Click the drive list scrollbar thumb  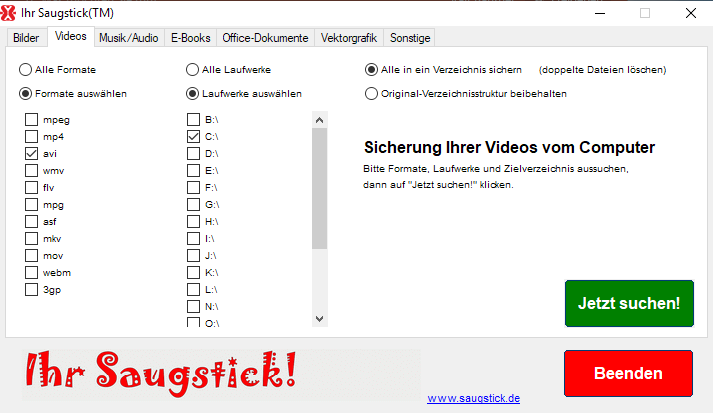(x=320, y=188)
